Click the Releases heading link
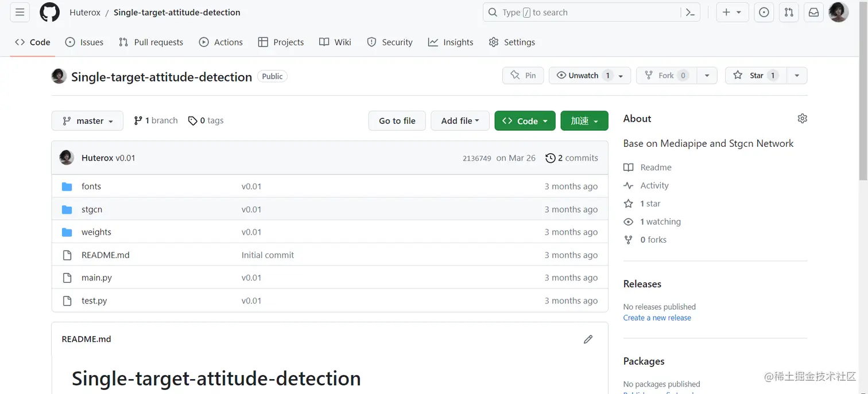 click(x=642, y=284)
